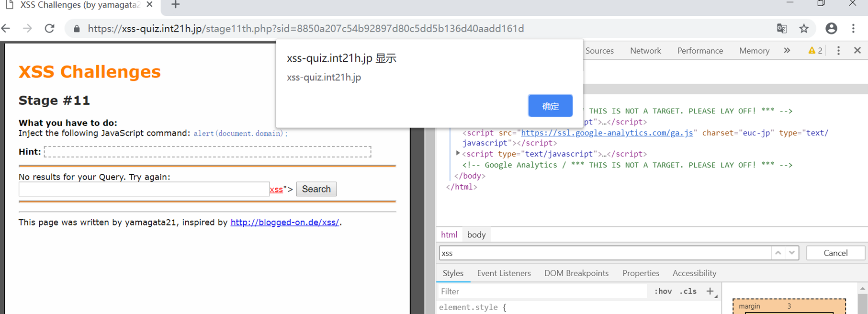Close the XSS Challenges tab
The image size is (868, 314).
click(149, 4)
